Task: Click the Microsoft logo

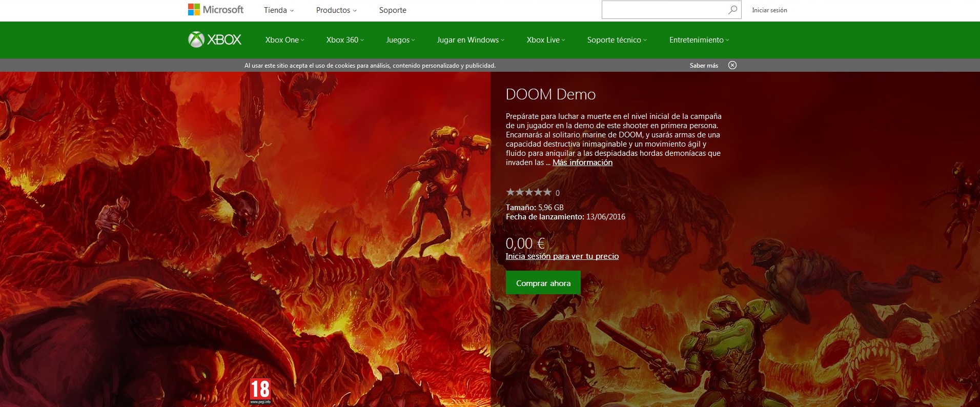Action: coord(216,10)
